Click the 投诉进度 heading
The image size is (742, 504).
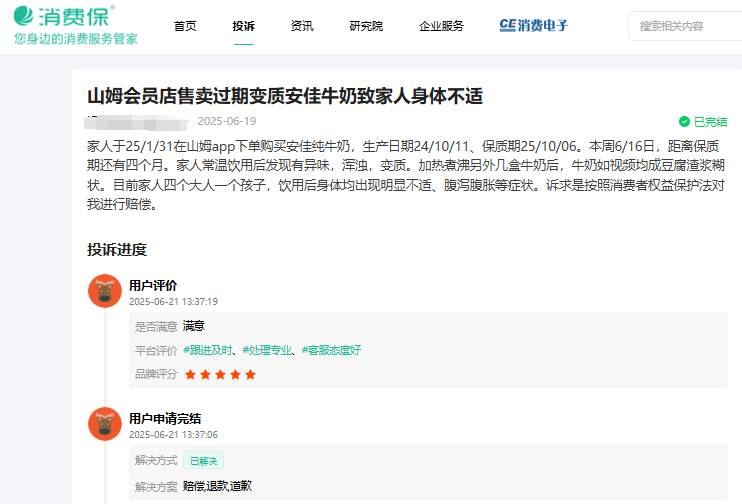tap(117, 249)
